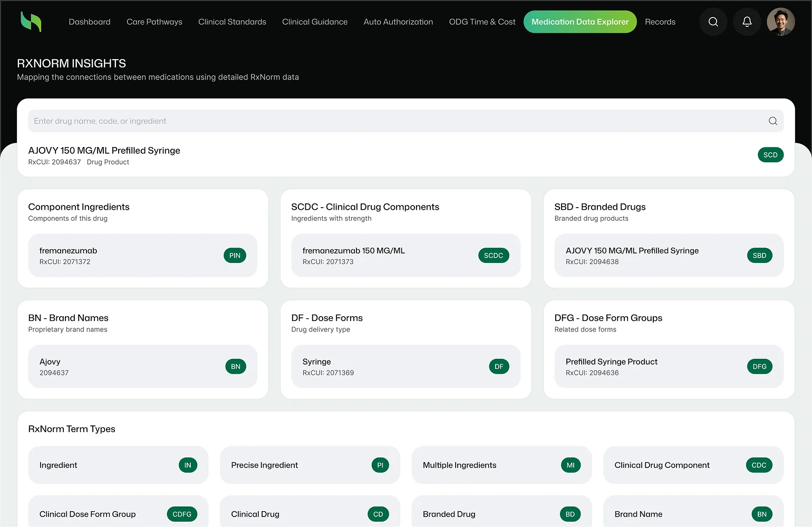Viewport: 812px width, 527px height.
Task: Open the notifications bell
Action: 747,22
